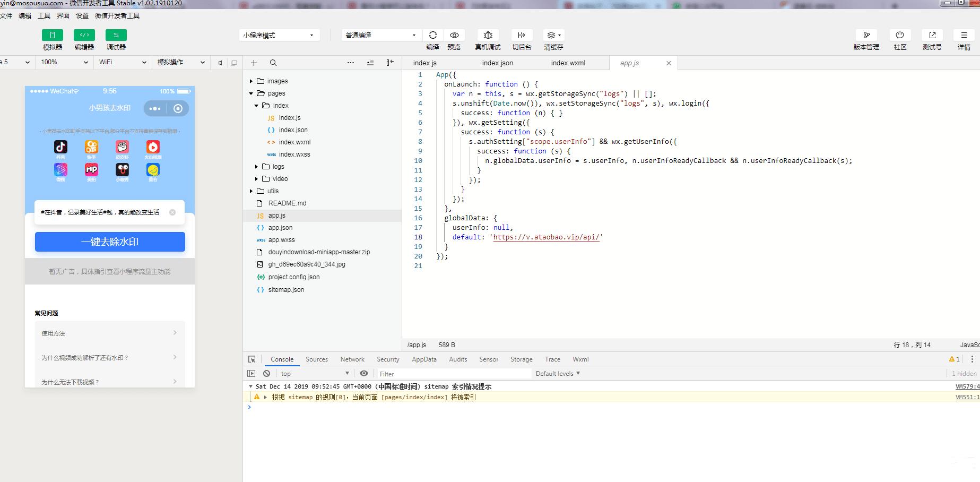Start real device debugging (真机调试)

point(488,35)
